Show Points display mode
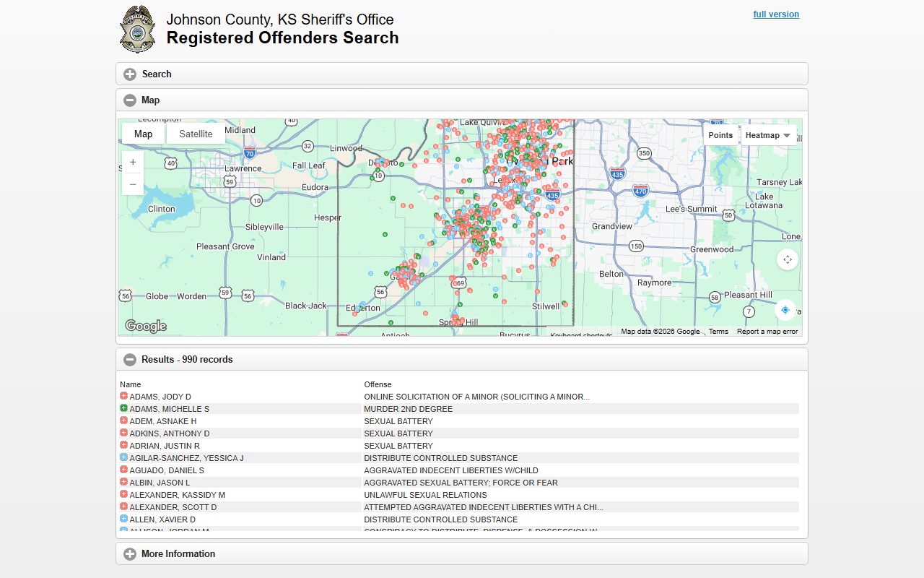This screenshot has width=924, height=578. click(x=720, y=135)
